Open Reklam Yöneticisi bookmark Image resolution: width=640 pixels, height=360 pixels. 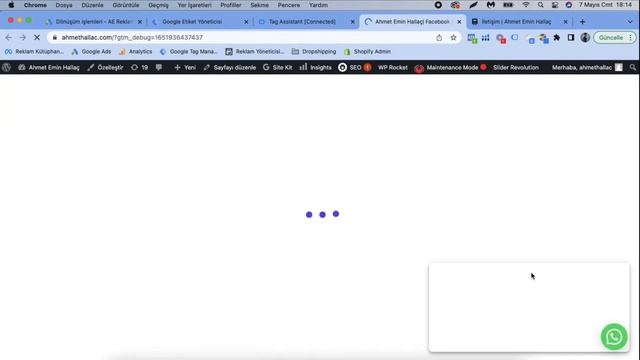255,52
